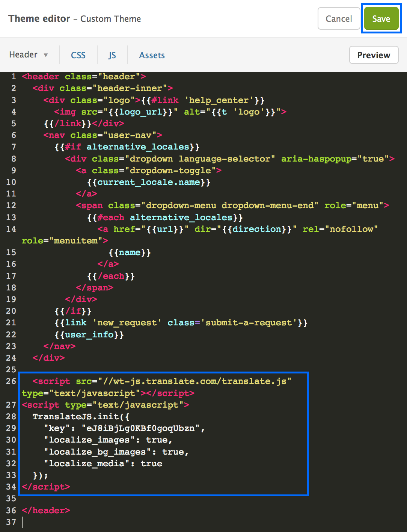Switch to the CSS tab

pos(78,55)
